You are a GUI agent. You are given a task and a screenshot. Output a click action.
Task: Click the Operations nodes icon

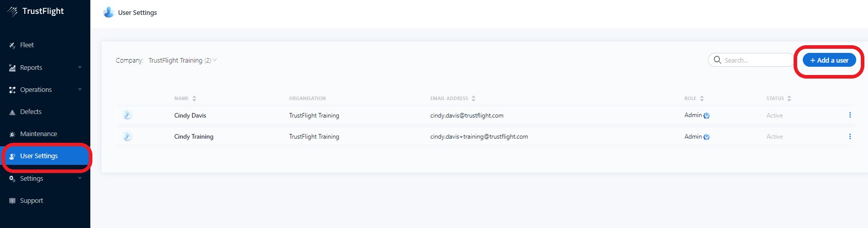12,90
